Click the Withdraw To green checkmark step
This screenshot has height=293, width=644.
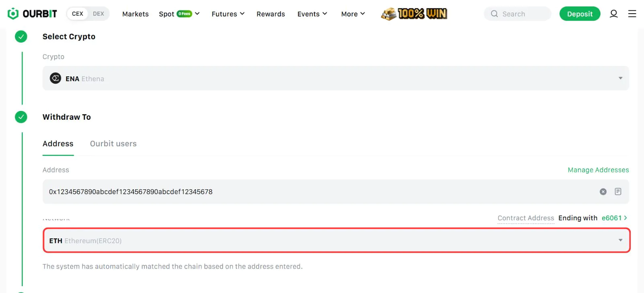[x=21, y=117]
